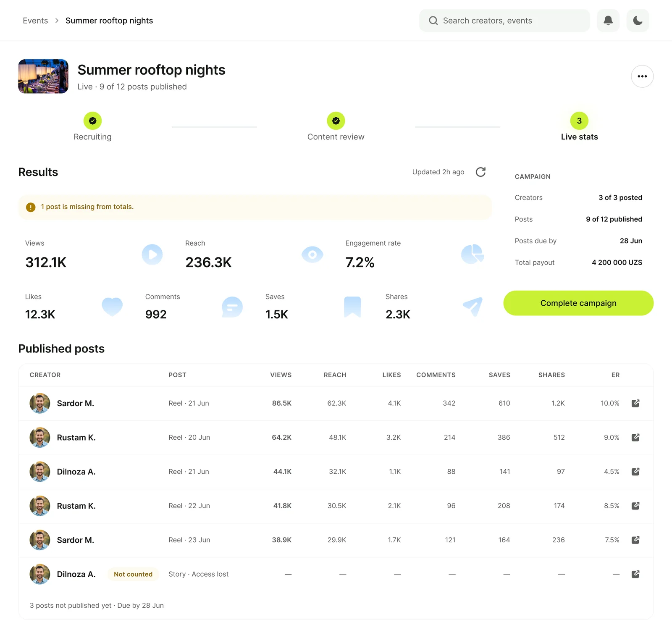Click Rustam K. name in 20 Jun row
Viewport: 672px width, 638px height.
click(76, 437)
